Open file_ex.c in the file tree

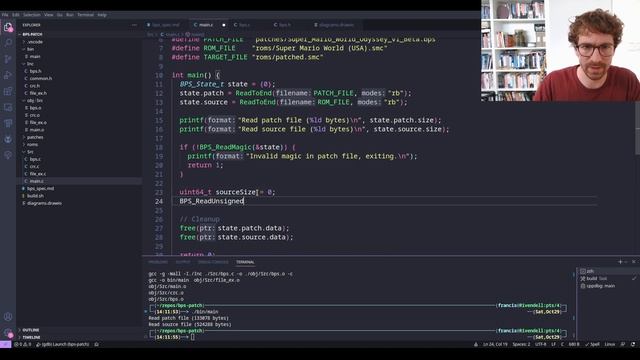pyautogui.click(x=80, y=174)
